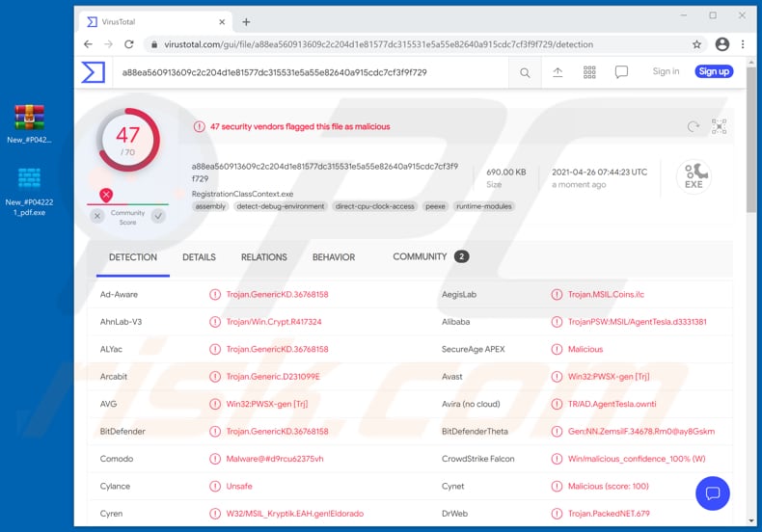Image resolution: width=762 pixels, height=532 pixels.
Task: Go back in browser history
Action: point(88,44)
